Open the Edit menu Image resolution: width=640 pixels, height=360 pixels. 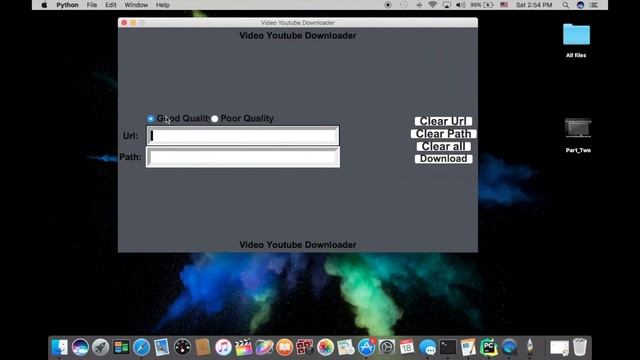click(111, 5)
